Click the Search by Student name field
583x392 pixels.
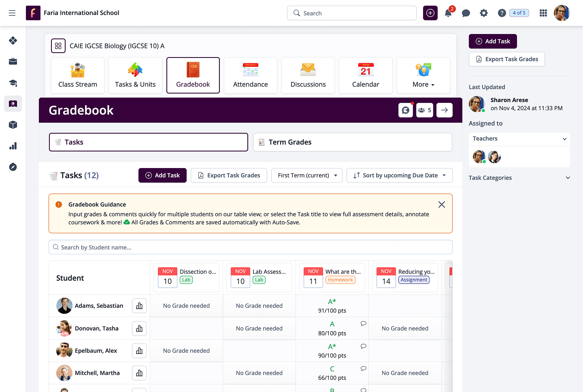click(251, 247)
